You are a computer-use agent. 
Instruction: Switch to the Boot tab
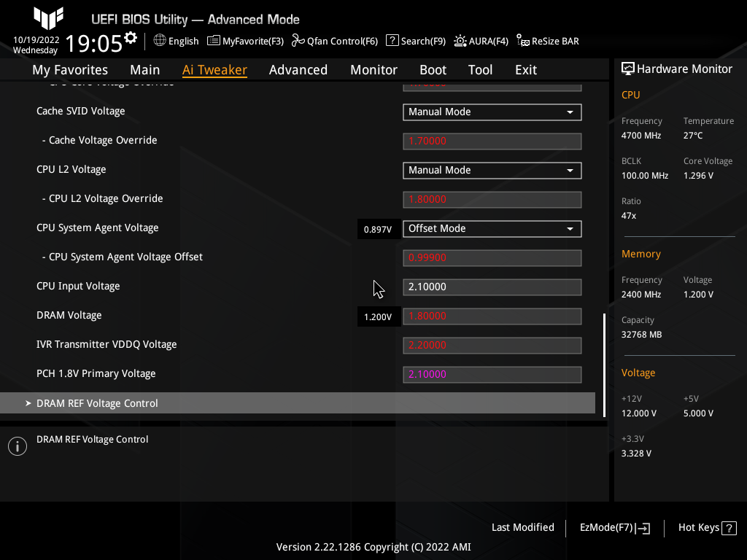pos(433,69)
